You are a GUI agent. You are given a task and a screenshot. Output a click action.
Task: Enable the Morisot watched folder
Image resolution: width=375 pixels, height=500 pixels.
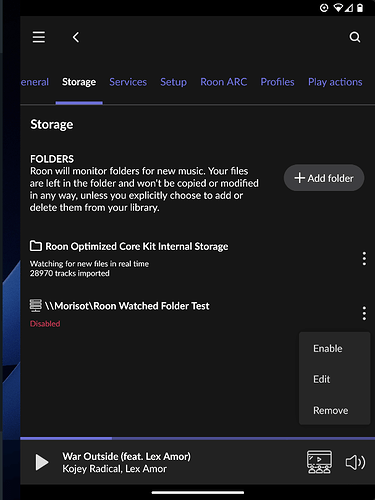327,348
